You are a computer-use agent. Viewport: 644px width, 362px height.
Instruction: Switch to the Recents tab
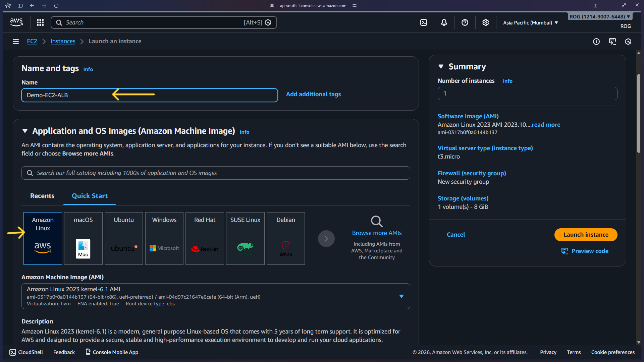tap(42, 196)
